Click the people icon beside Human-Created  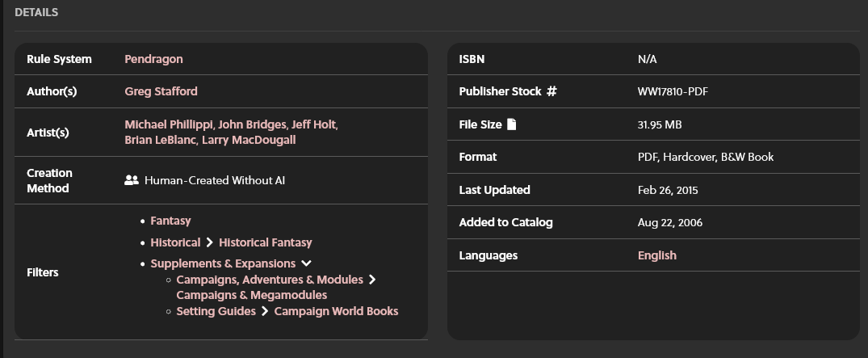131,180
